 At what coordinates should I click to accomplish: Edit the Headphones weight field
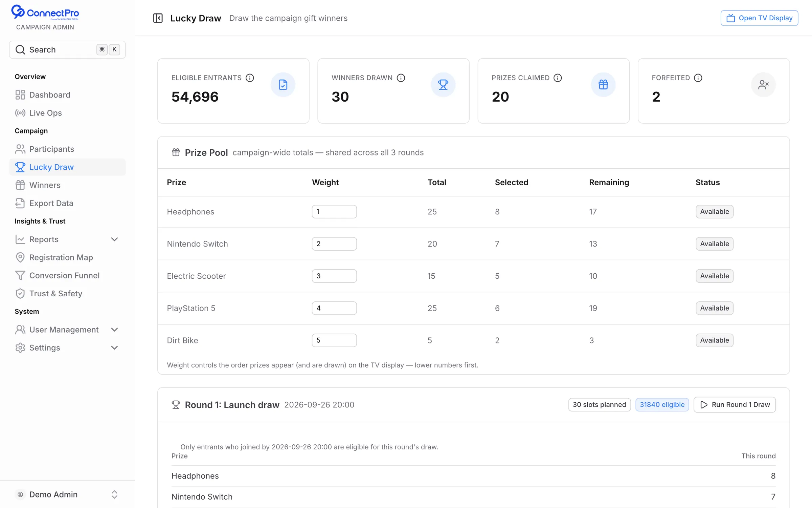point(334,212)
